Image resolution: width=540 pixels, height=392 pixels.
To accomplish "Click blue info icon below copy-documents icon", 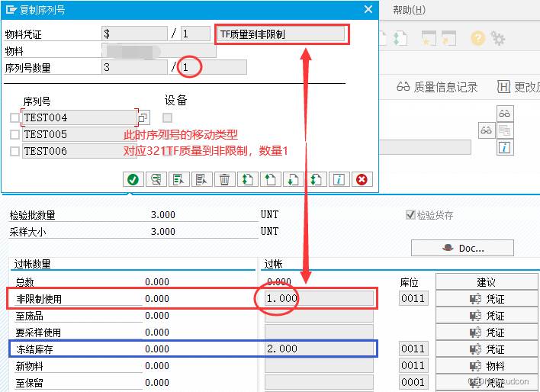I will tap(505, 147).
